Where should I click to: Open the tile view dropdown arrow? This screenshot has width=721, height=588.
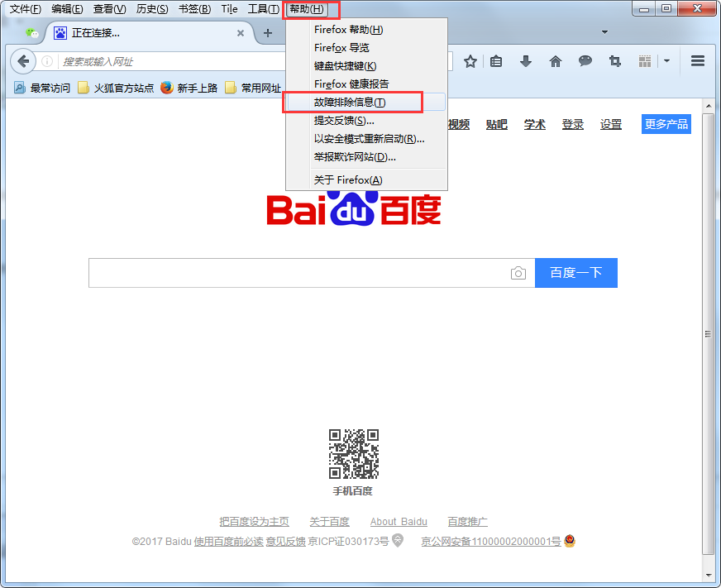(x=666, y=61)
